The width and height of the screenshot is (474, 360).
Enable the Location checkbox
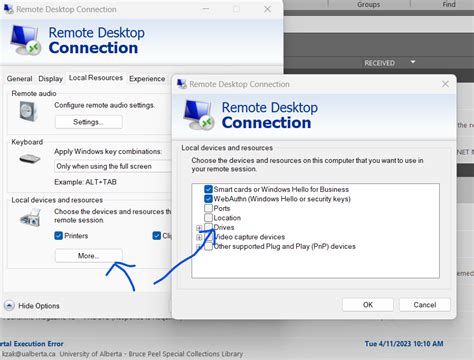[x=208, y=218]
